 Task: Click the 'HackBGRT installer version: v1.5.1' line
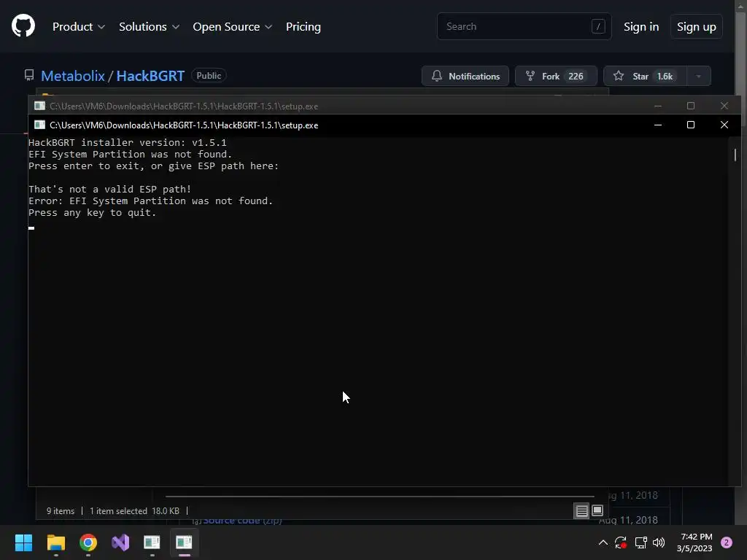127,142
